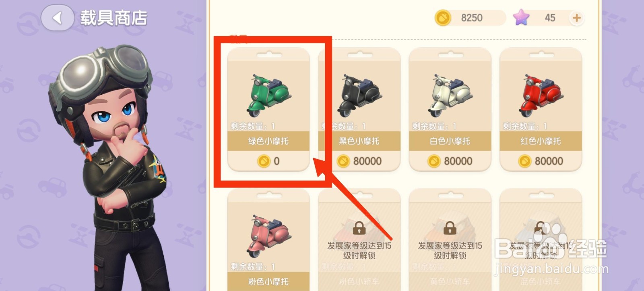Select the red scooter image
This screenshot has width=644, height=291.
541,94
